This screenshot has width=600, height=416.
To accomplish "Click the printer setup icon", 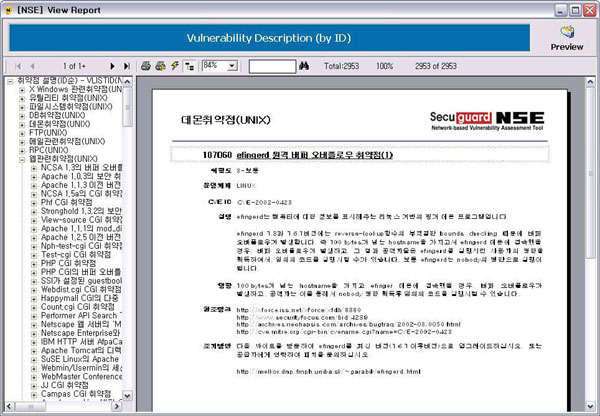I will (x=160, y=65).
